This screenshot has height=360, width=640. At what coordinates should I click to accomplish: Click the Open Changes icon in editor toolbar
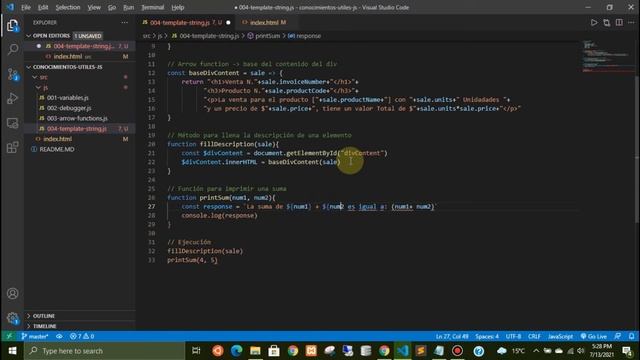(607, 22)
